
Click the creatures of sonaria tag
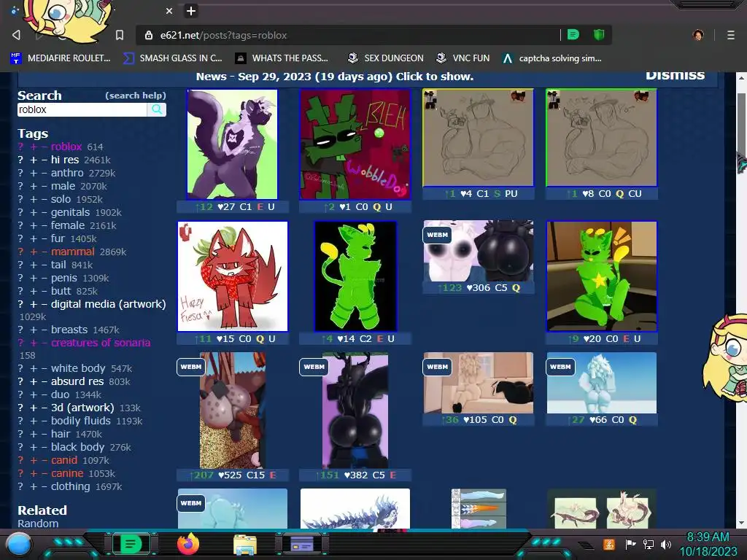101,343
